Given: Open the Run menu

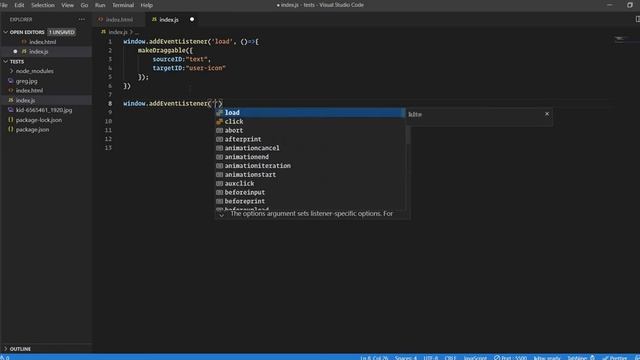Looking at the screenshot, I should pyautogui.click(x=100, y=5).
